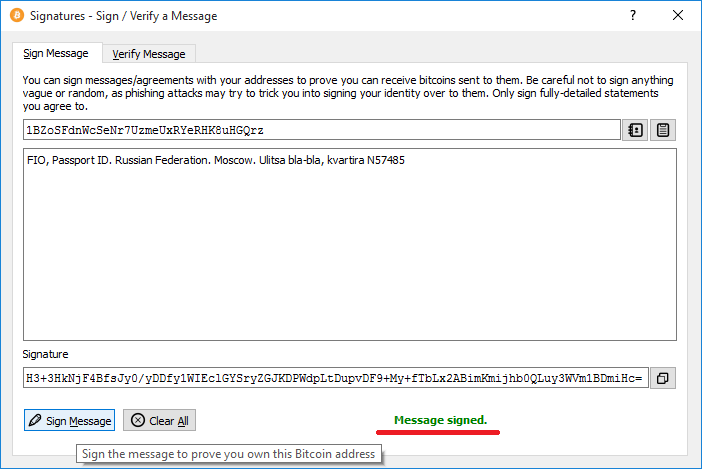Close the Signatures dialog window
Screen dimensions: 702x469
pyautogui.click(x=679, y=16)
